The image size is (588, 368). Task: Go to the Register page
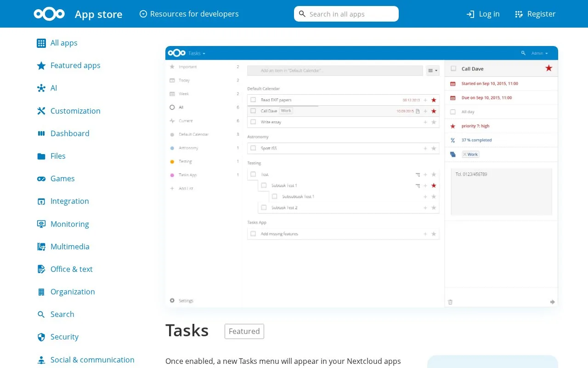[x=535, y=14]
